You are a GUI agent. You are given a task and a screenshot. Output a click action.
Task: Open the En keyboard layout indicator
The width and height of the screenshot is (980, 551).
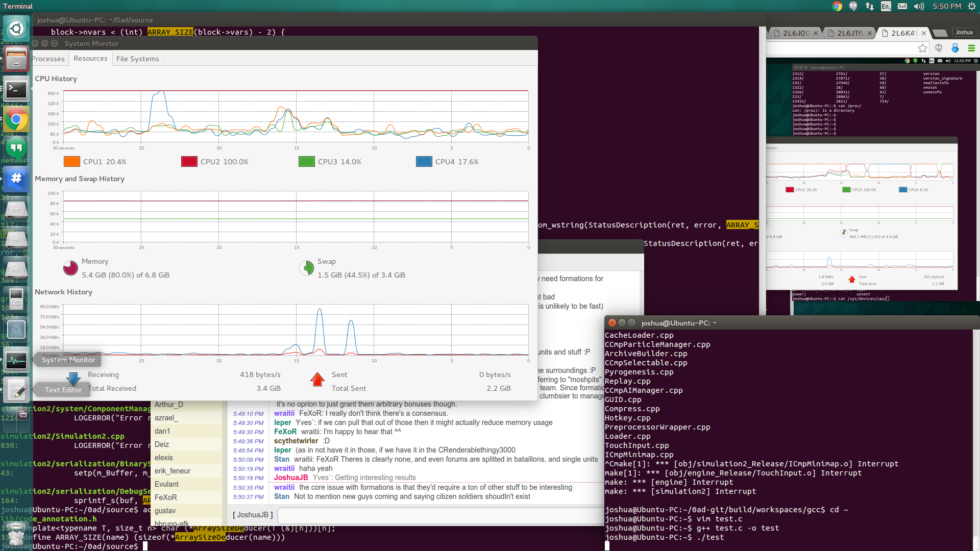coord(886,6)
